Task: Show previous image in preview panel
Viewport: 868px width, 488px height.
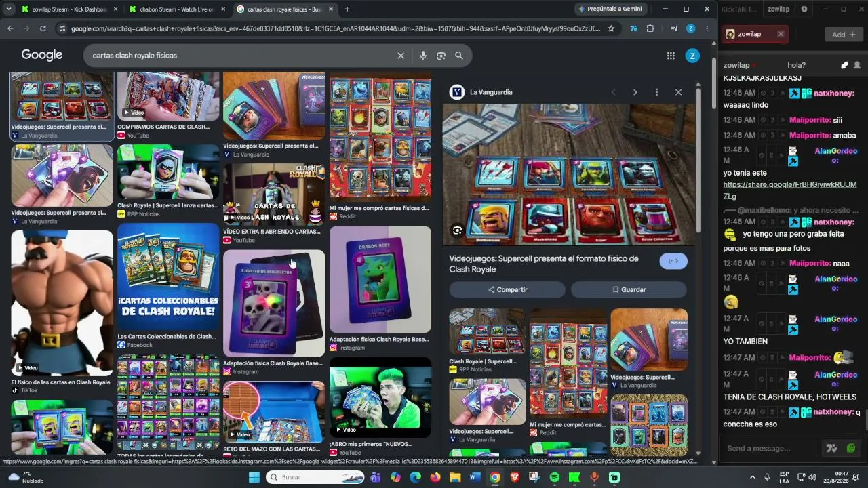Action: point(613,92)
